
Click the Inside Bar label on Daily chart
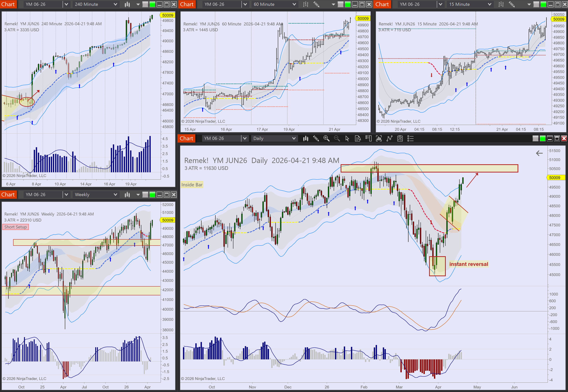tap(192, 185)
